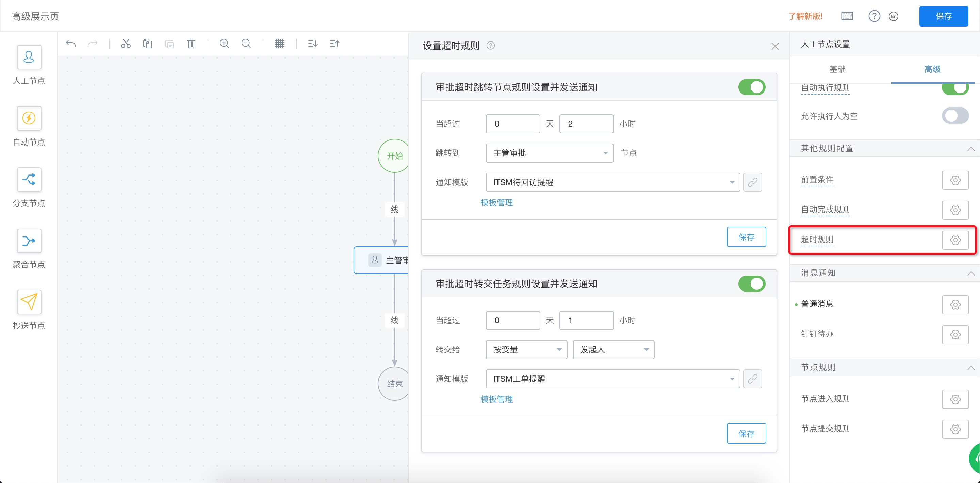Click the blue 保存 button at top
This screenshot has width=980, height=483.
[944, 16]
